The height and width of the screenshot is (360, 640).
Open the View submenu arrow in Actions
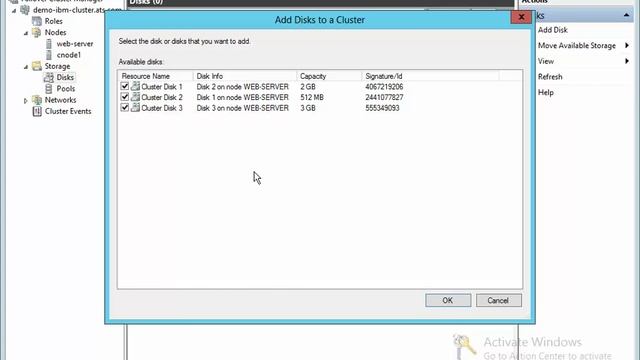(627, 61)
